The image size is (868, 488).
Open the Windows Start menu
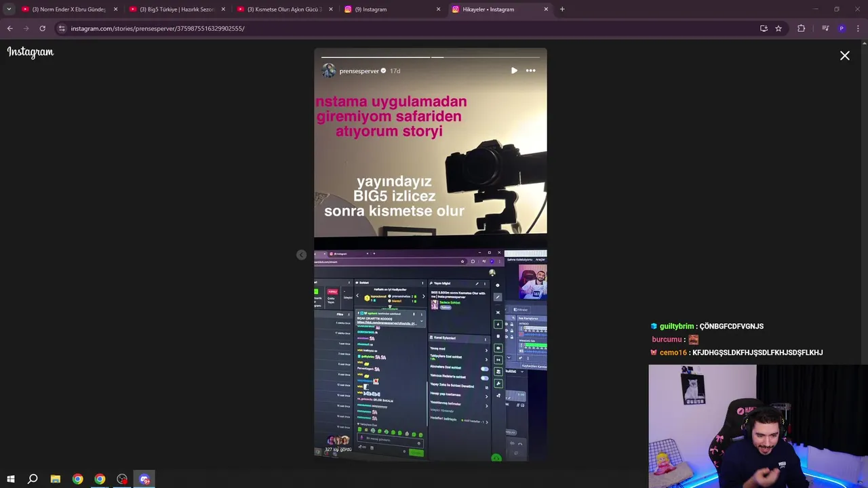click(x=10, y=479)
